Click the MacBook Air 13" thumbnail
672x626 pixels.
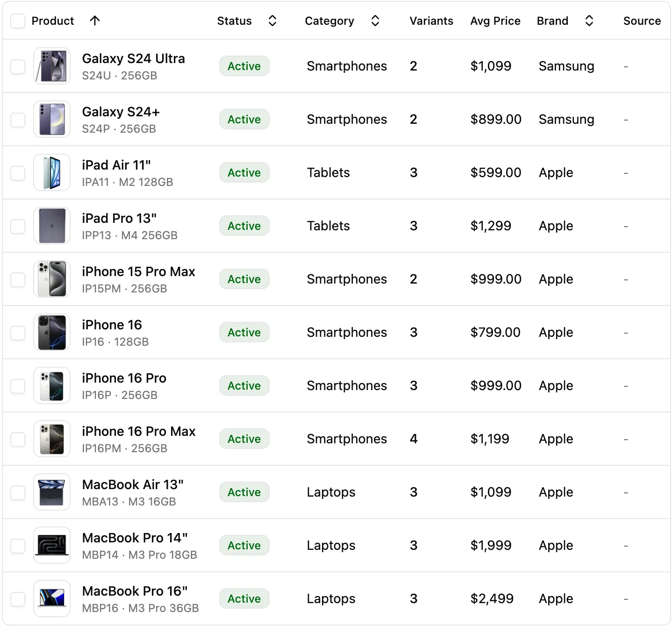(51, 492)
